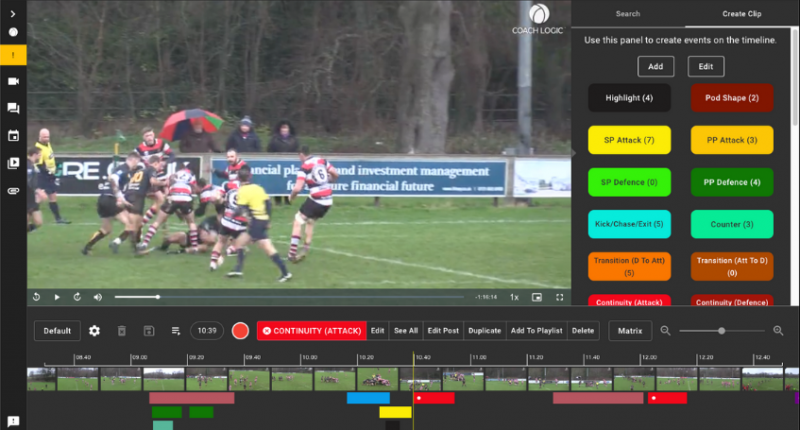Select the blue clip on the timeline

368,398
